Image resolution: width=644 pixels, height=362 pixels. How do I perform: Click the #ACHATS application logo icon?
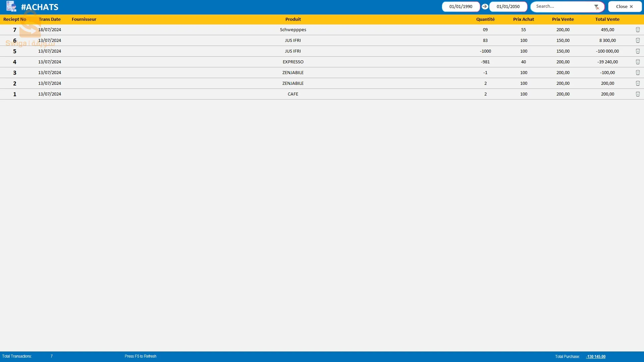11,6
